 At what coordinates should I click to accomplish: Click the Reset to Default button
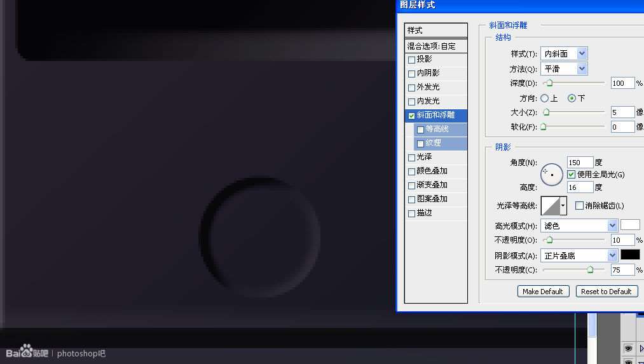pyautogui.click(x=606, y=292)
